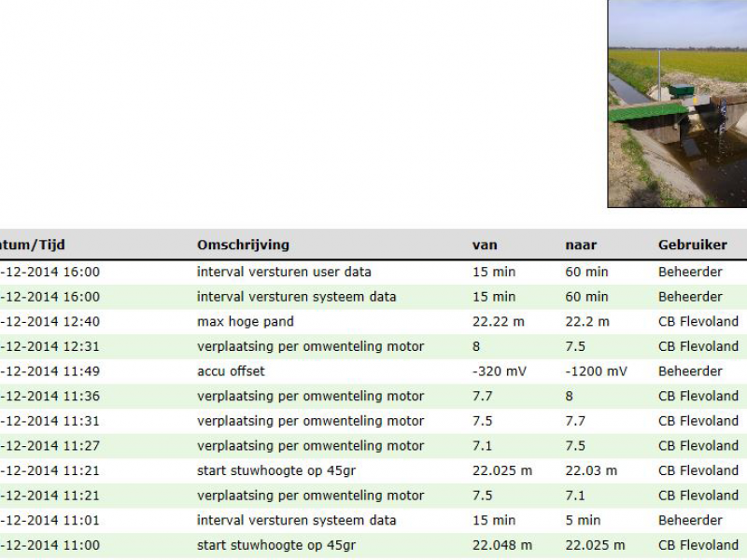747x560 pixels.
Task: Select the 'interval versturen user data' row
Action: (x=284, y=273)
